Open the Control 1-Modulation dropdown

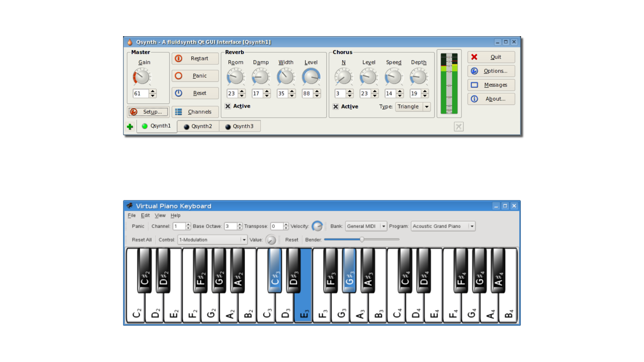pyautogui.click(x=212, y=240)
